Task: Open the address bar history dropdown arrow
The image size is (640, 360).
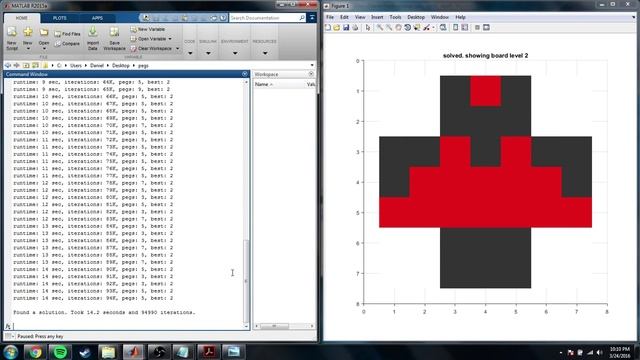Action: click(x=312, y=65)
